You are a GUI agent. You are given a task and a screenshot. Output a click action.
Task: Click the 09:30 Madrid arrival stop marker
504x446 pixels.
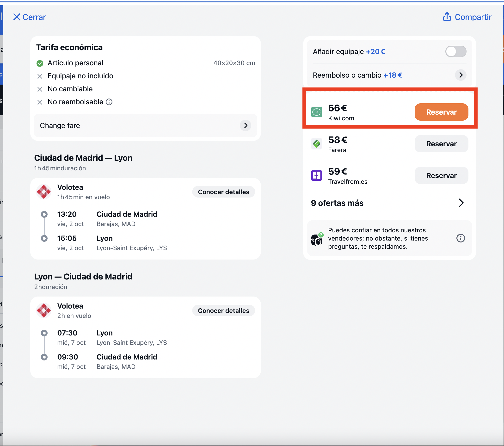(44, 357)
